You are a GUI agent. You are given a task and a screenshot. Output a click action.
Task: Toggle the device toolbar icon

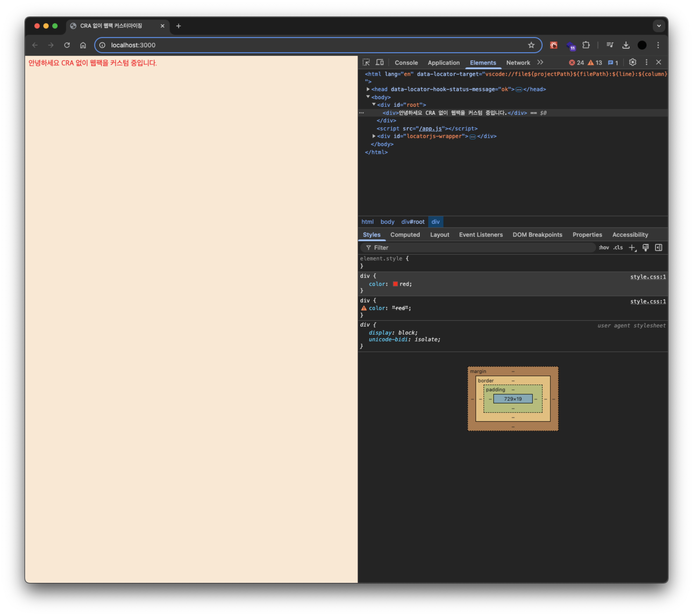[x=380, y=62]
